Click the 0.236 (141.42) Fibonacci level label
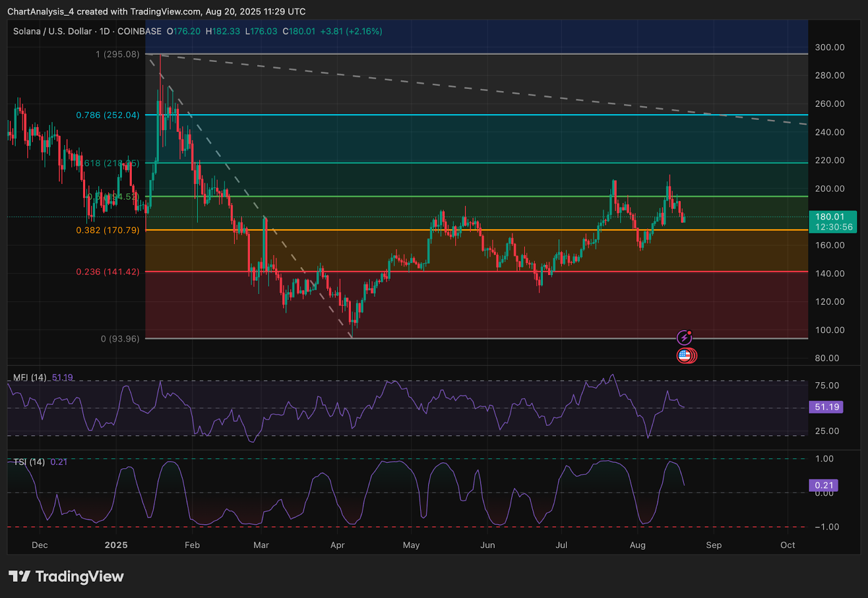Screen dimensions: 868x598 click(x=107, y=271)
